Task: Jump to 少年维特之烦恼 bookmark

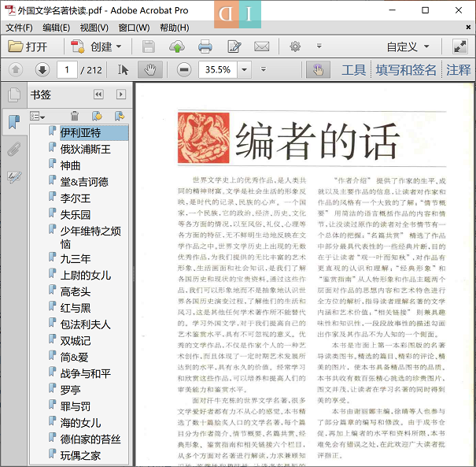Action: pyautogui.click(x=90, y=237)
